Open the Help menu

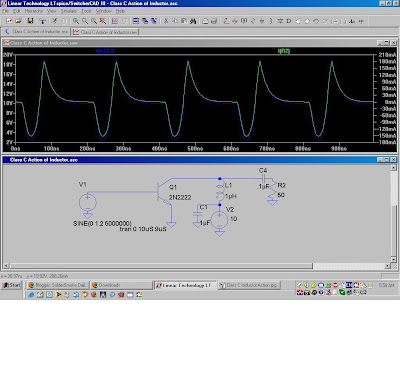[120, 11]
